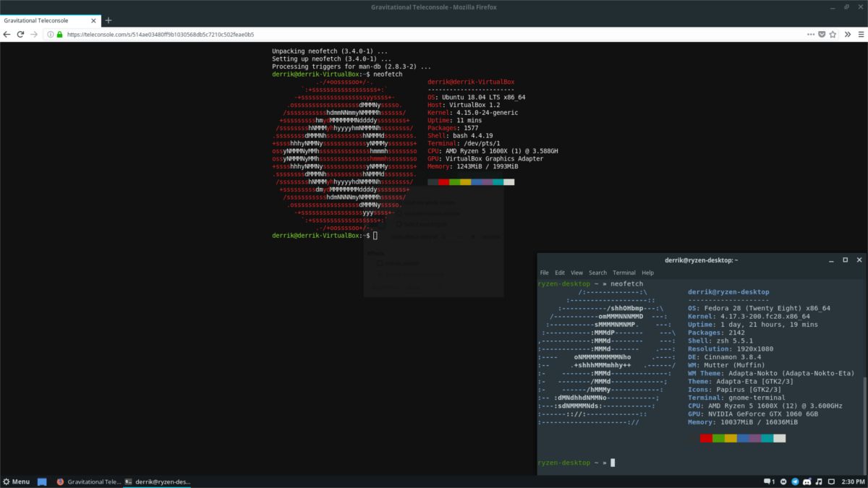Click the 'derrik@derrik-VirtualBox' red header text

click(x=471, y=82)
